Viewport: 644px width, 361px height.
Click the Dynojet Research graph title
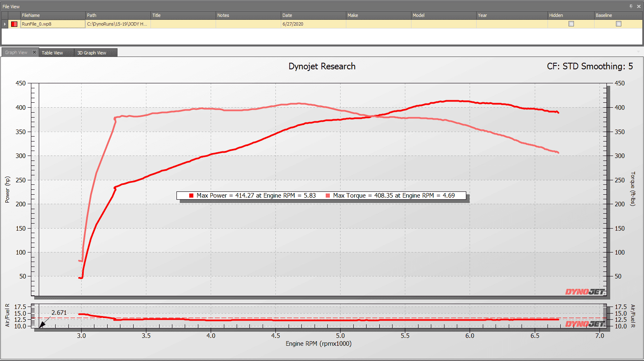[322, 66]
